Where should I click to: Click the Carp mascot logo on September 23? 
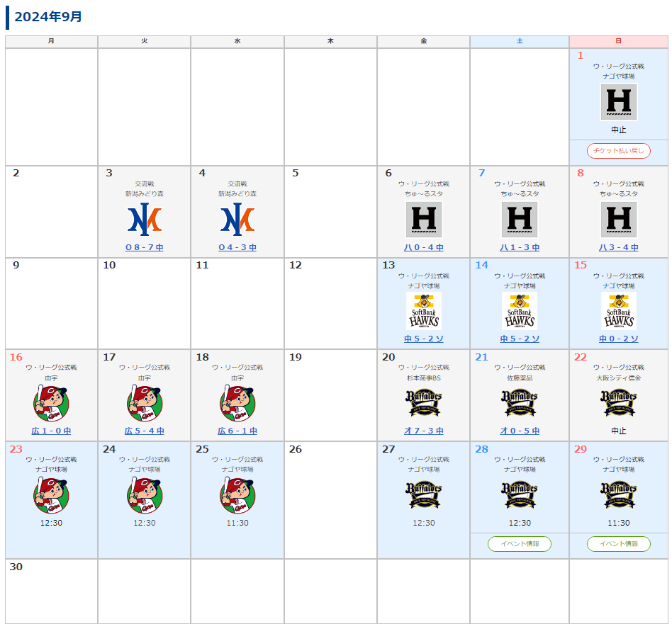pyautogui.click(x=51, y=495)
